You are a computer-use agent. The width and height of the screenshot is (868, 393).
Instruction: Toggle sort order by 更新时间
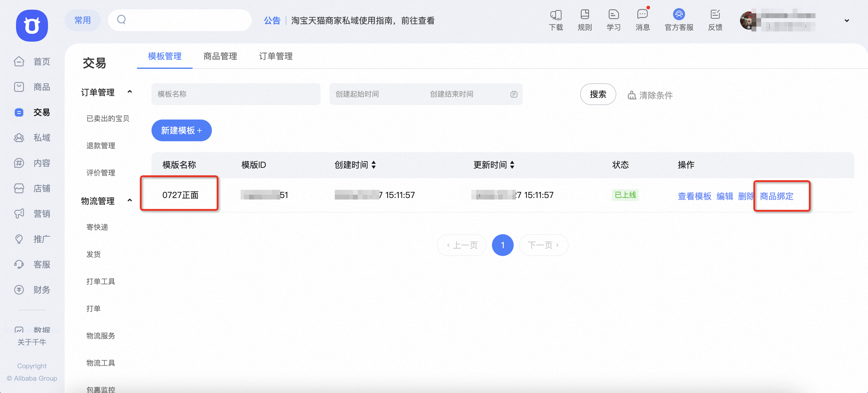[x=512, y=165]
